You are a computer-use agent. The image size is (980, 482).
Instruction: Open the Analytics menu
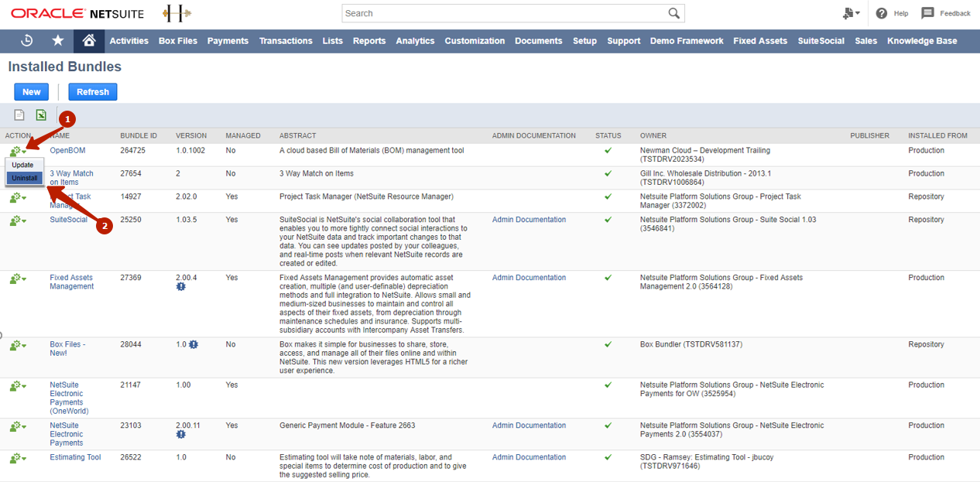tap(415, 41)
